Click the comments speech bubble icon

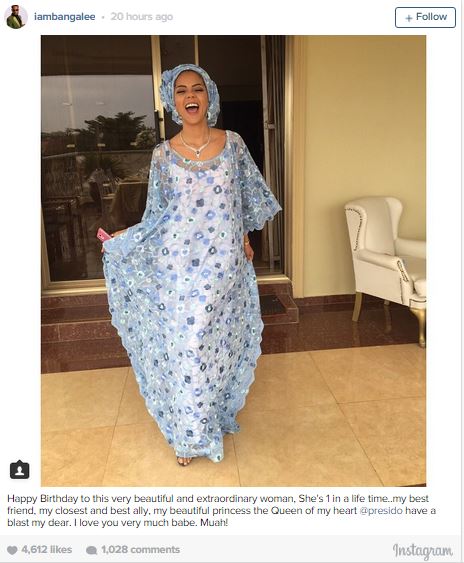92,550
